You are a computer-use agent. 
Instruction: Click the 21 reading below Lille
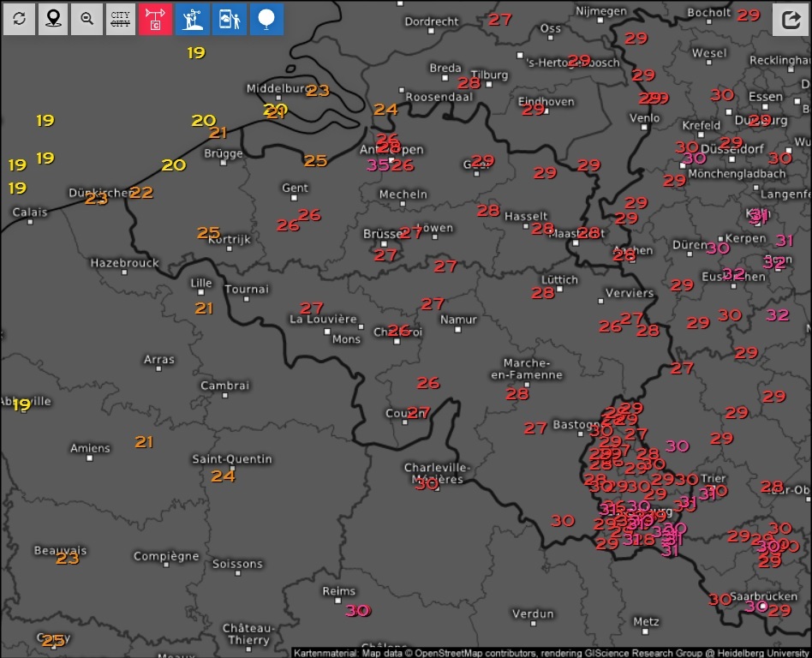coord(204,308)
